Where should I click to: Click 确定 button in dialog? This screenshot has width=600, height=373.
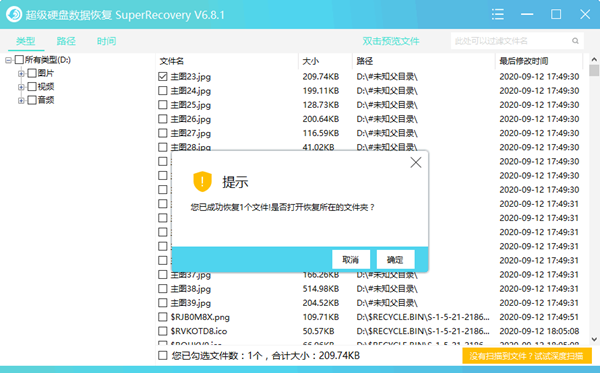point(395,260)
